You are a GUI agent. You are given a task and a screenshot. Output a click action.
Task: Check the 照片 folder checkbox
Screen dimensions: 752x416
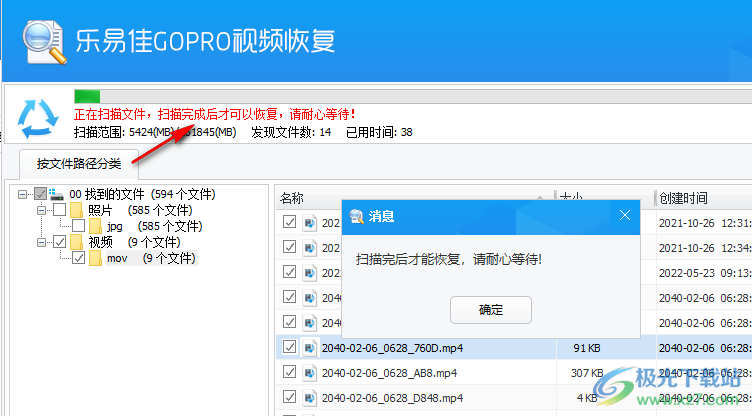pos(59,210)
